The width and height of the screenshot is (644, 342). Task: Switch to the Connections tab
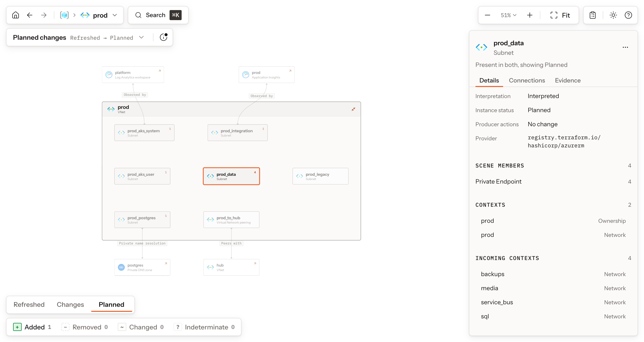pos(527,80)
